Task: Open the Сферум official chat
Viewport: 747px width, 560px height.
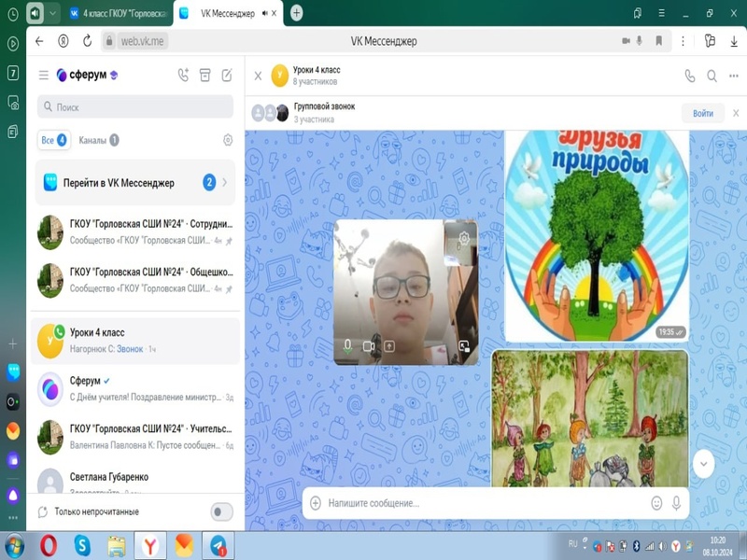Action: coord(135,388)
